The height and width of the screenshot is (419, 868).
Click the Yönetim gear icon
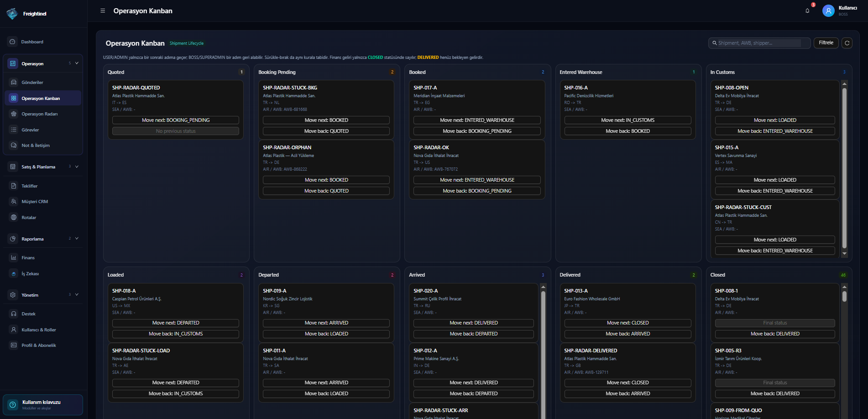pyautogui.click(x=13, y=295)
